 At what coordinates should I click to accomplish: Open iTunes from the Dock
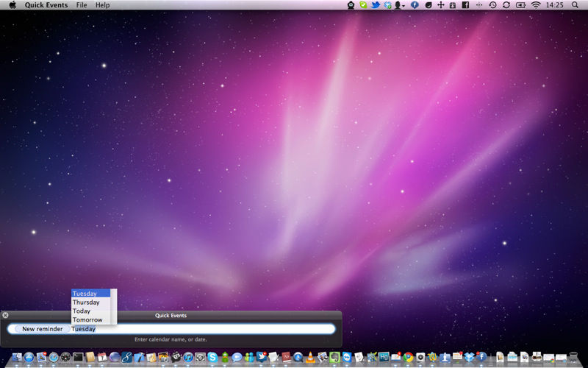pyautogui.click(x=188, y=357)
